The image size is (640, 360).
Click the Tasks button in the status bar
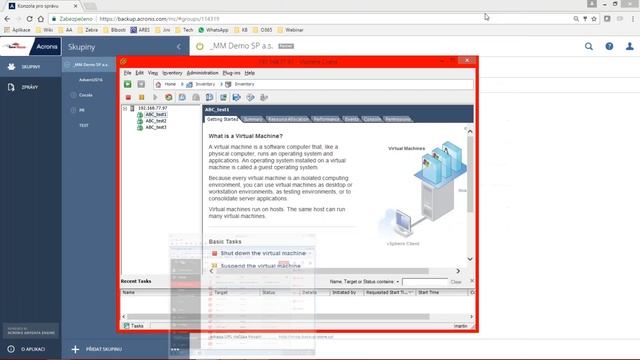(134, 326)
